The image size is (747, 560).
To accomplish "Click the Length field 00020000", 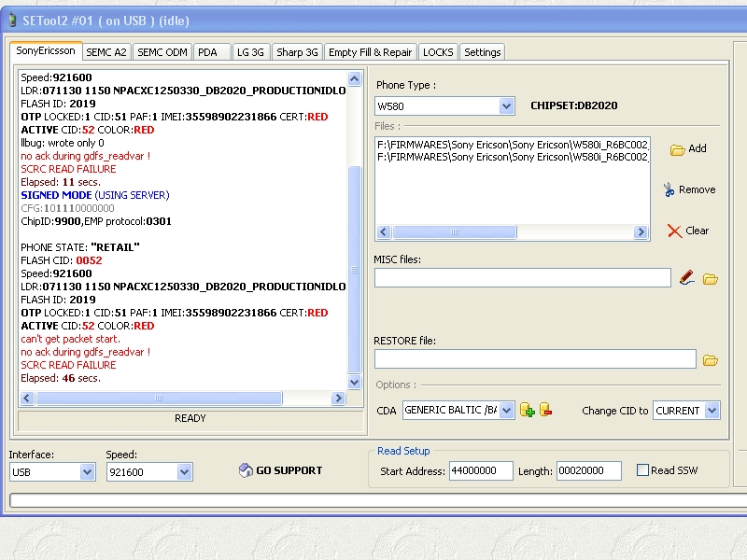I will pos(589,471).
